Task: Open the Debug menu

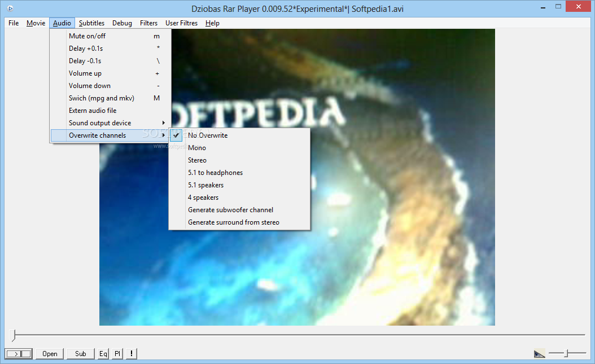Action: [x=122, y=23]
